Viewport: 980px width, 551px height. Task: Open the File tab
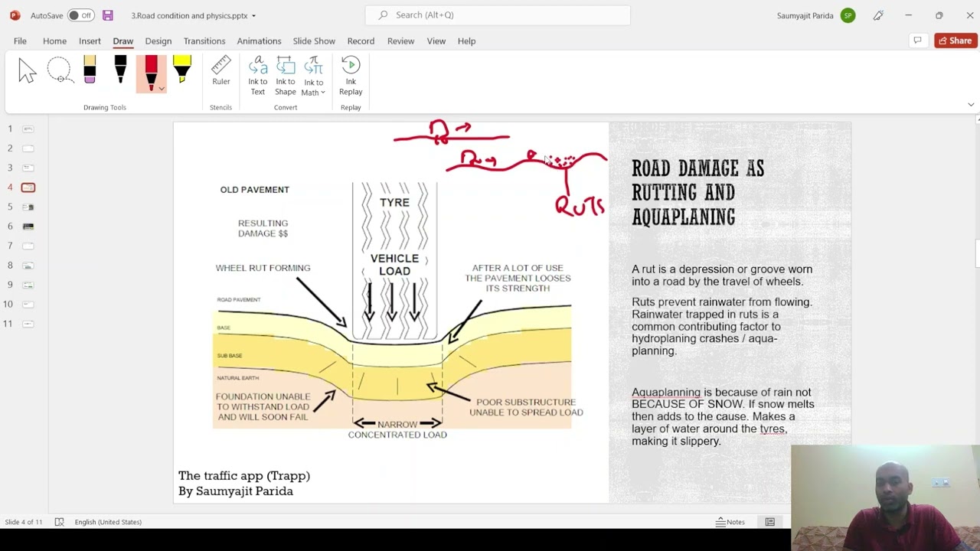click(20, 41)
